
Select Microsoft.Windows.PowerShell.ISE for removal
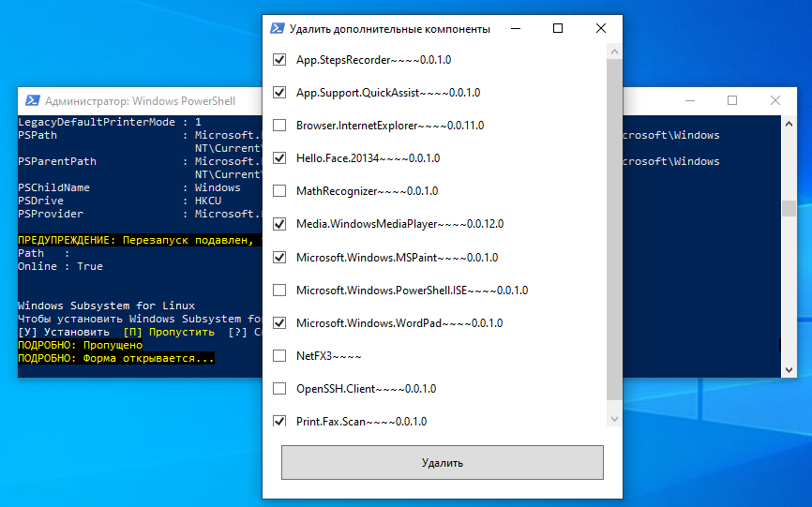pos(279,290)
